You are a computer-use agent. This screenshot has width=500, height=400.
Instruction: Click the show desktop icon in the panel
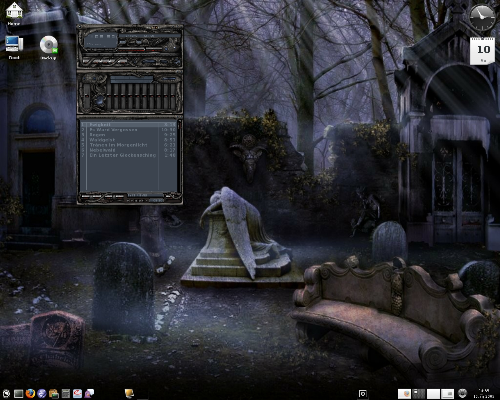coord(18,394)
